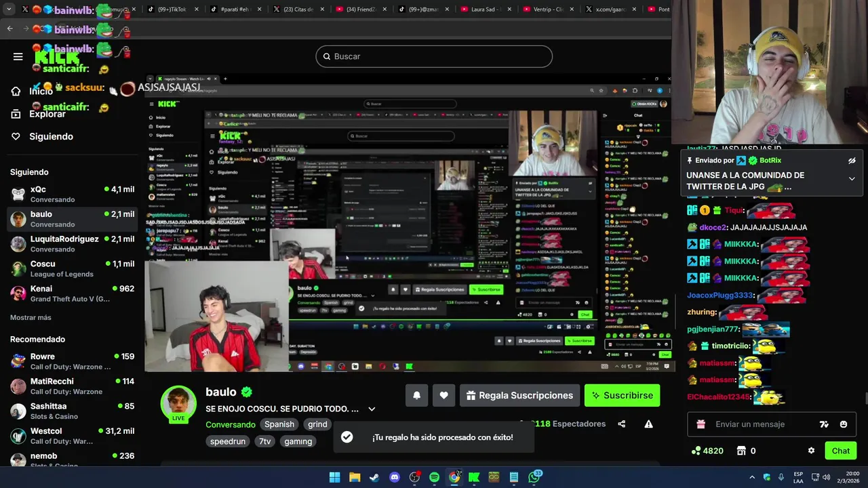Open Steam from taskbar
The image size is (868, 488).
[374, 477]
